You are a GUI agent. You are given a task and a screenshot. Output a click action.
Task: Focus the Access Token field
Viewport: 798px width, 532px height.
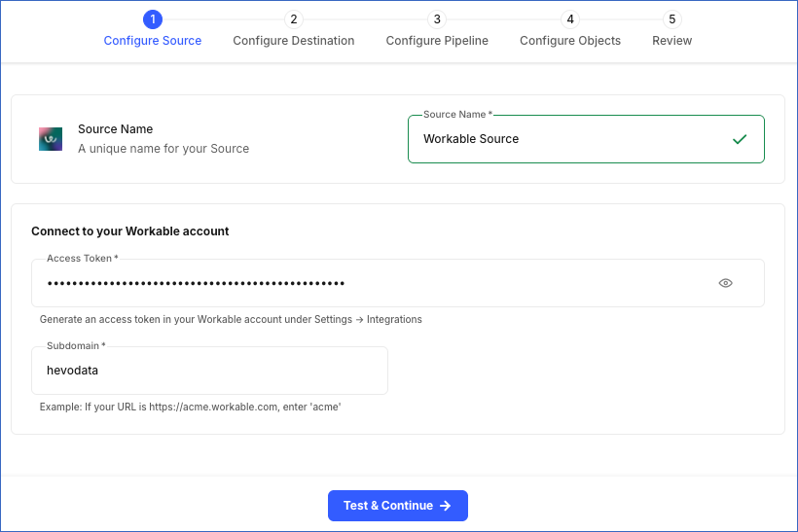click(x=397, y=283)
